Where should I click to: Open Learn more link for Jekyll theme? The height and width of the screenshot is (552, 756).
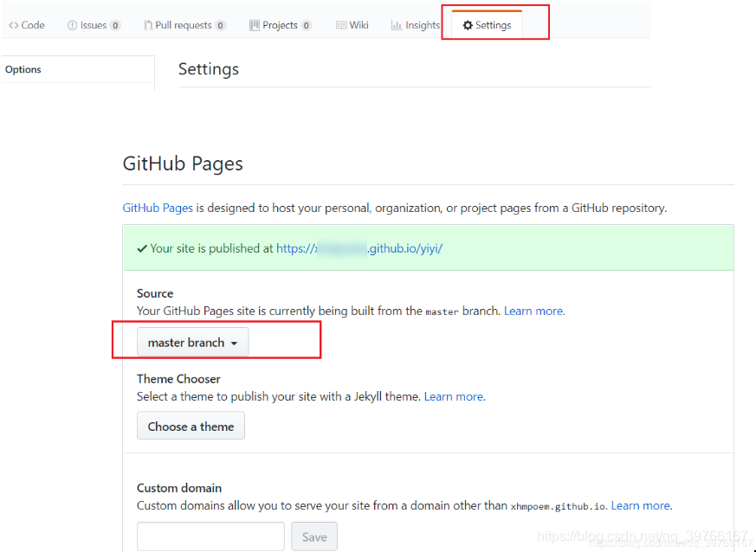click(x=454, y=396)
